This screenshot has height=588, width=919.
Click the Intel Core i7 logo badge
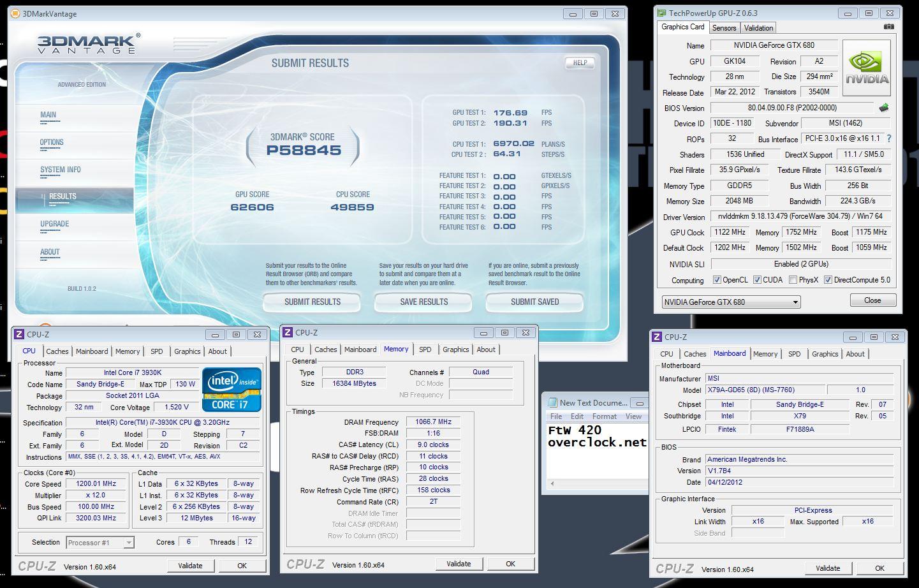coord(232,389)
